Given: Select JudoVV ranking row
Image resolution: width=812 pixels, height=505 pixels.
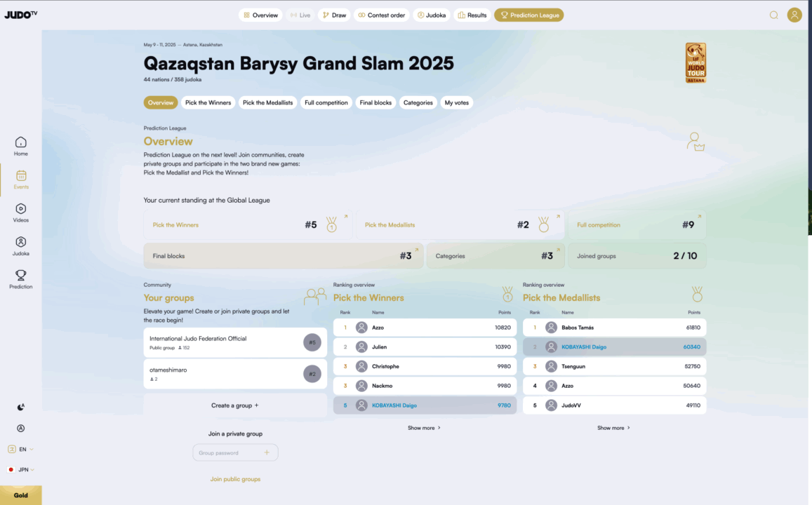Looking at the screenshot, I should coord(614,405).
